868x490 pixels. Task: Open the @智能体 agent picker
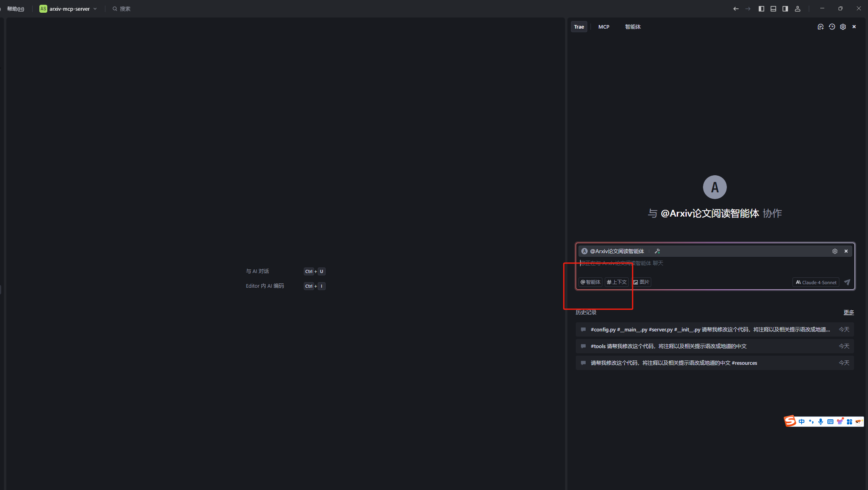pos(590,282)
